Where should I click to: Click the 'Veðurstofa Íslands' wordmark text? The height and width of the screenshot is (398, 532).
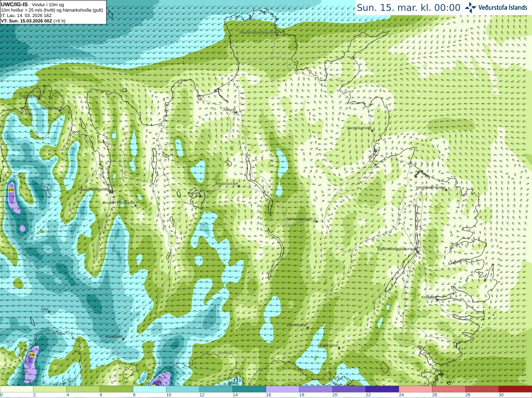click(x=502, y=7)
